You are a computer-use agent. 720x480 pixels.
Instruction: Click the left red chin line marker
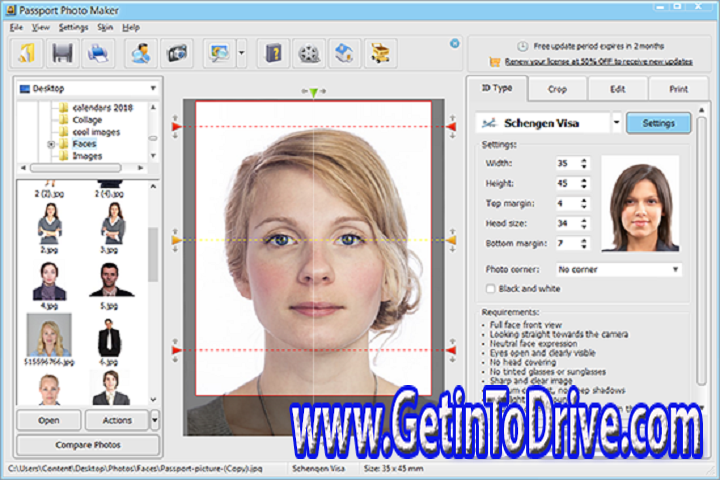(x=177, y=350)
